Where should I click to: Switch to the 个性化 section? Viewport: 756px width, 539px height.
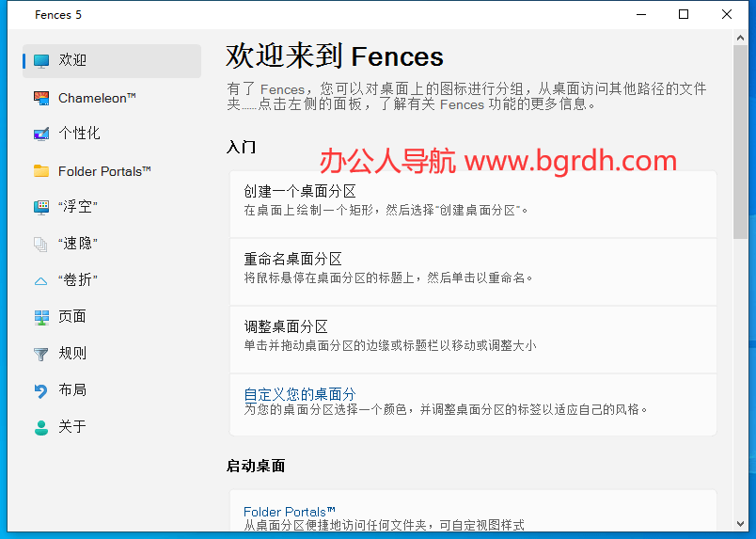pyautogui.click(x=112, y=134)
